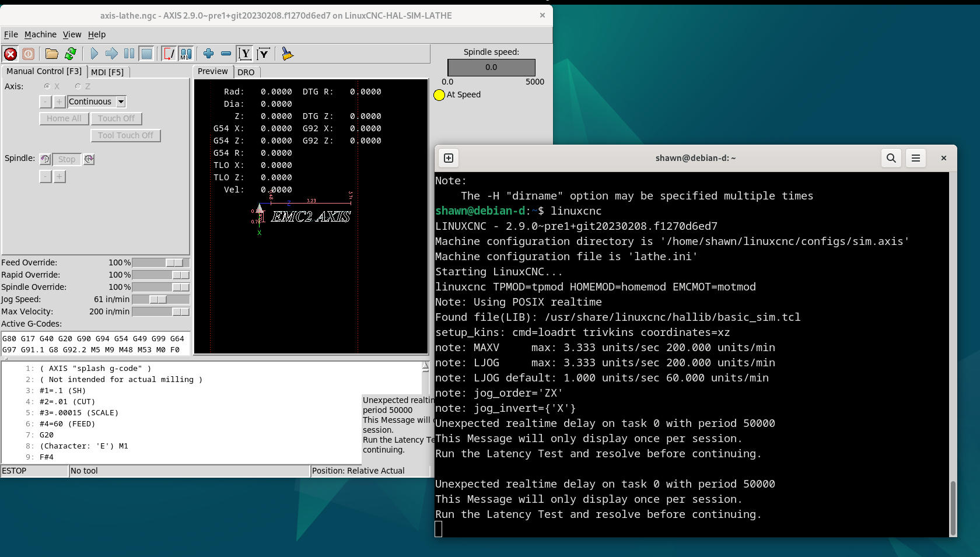Start spindle clockwise icon

(x=89, y=159)
